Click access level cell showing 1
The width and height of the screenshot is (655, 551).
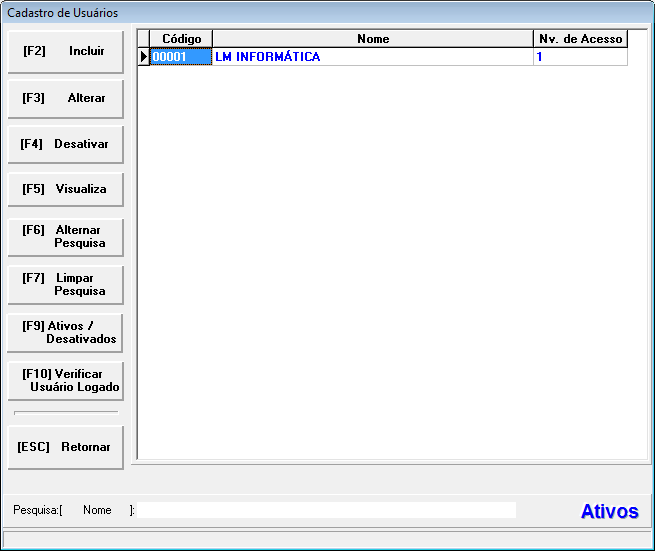coord(580,57)
